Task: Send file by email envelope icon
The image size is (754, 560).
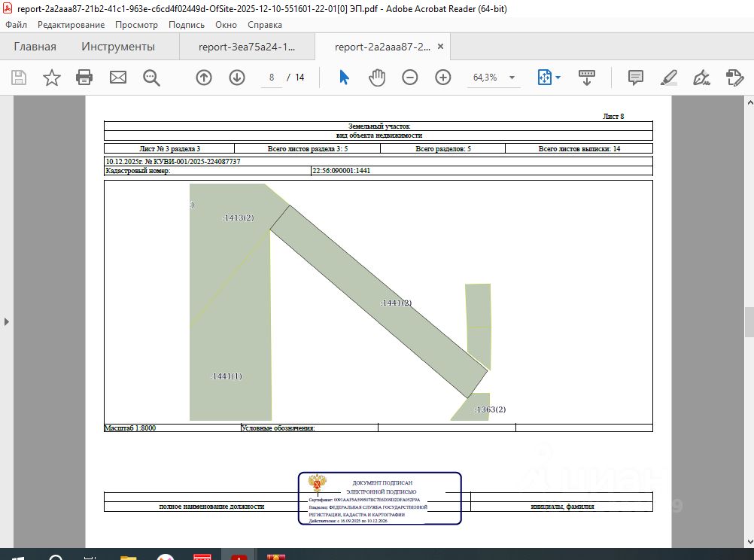Action: coord(118,78)
